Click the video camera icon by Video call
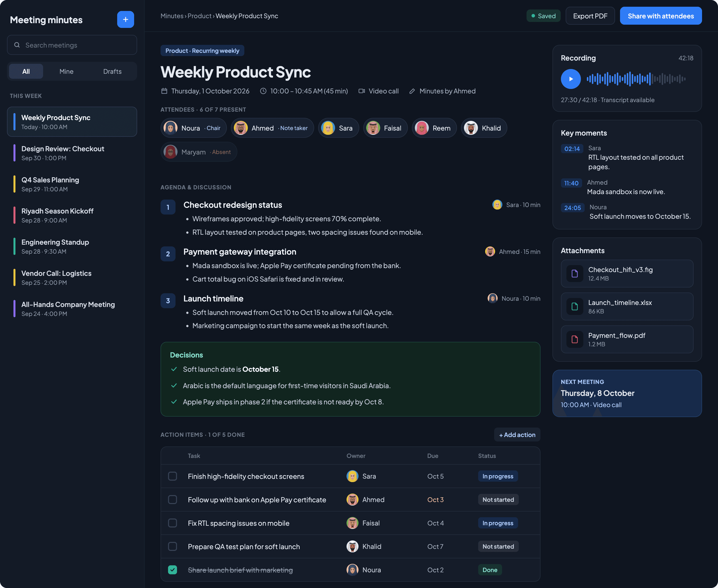The height and width of the screenshot is (588, 718). (361, 91)
